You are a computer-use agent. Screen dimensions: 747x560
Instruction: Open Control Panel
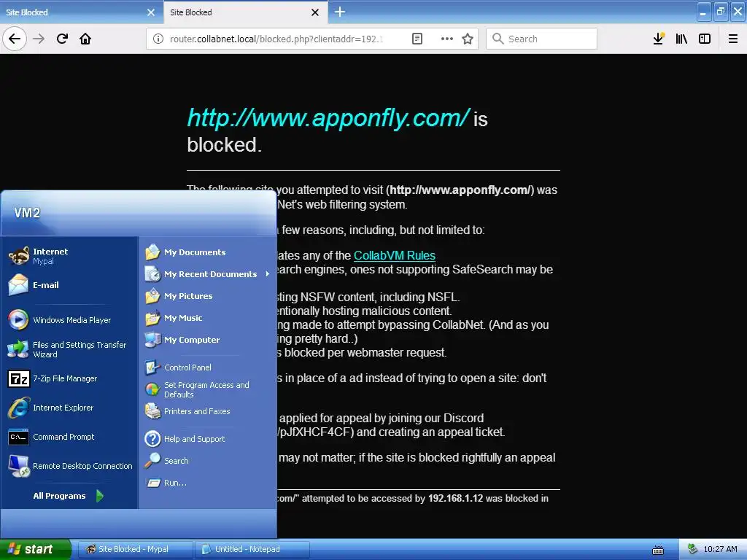point(208,367)
